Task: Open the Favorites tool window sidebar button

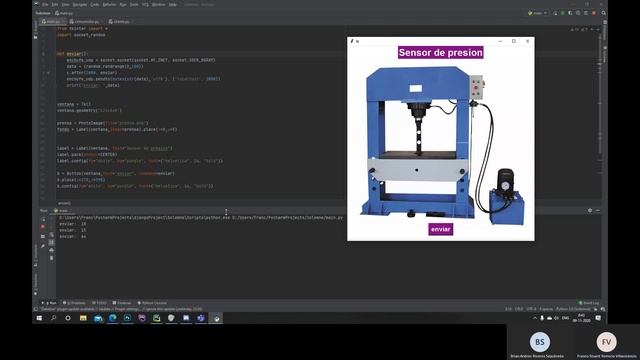Action: [x=36, y=284]
